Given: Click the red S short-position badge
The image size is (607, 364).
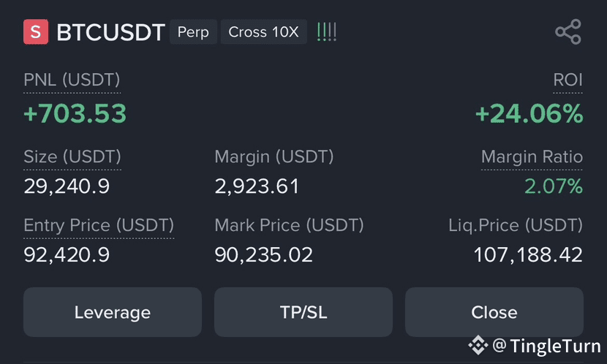Looking at the screenshot, I should coord(36,31).
